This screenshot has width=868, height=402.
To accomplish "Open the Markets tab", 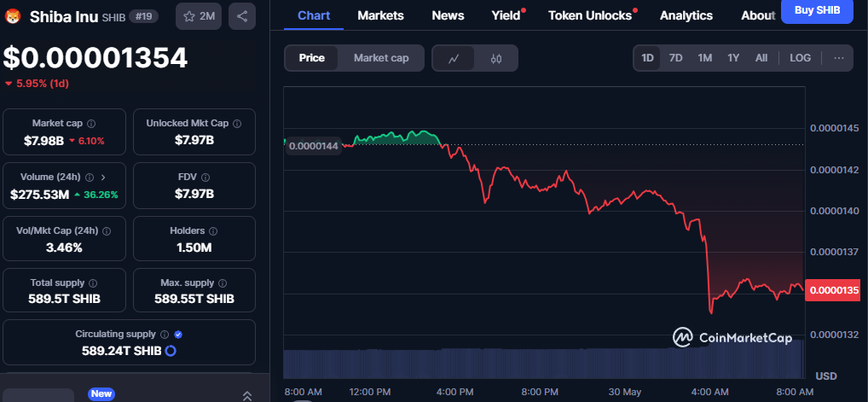I will click(x=381, y=15).
